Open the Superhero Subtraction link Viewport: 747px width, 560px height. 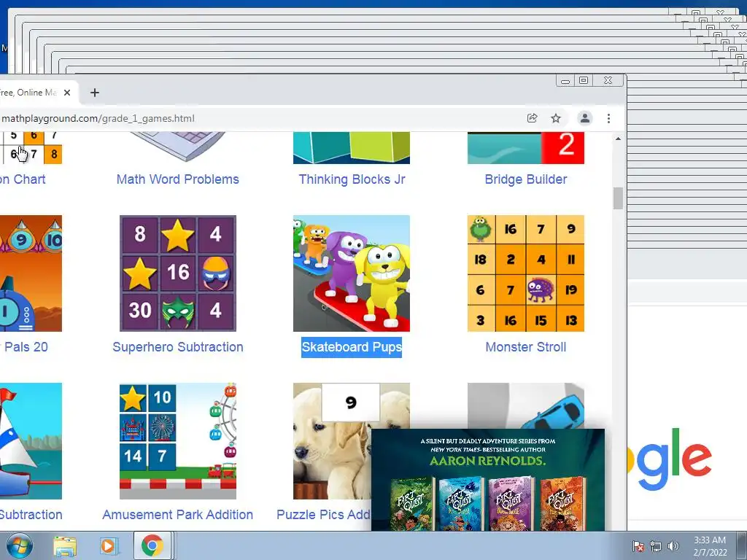tap(178, 347)
